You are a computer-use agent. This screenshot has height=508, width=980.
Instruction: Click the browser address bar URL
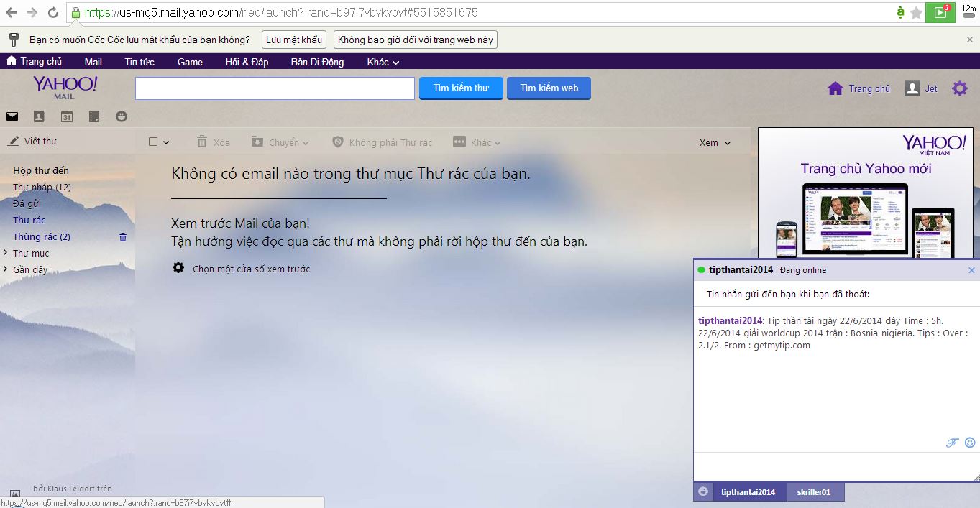click(x=280, y=12)
